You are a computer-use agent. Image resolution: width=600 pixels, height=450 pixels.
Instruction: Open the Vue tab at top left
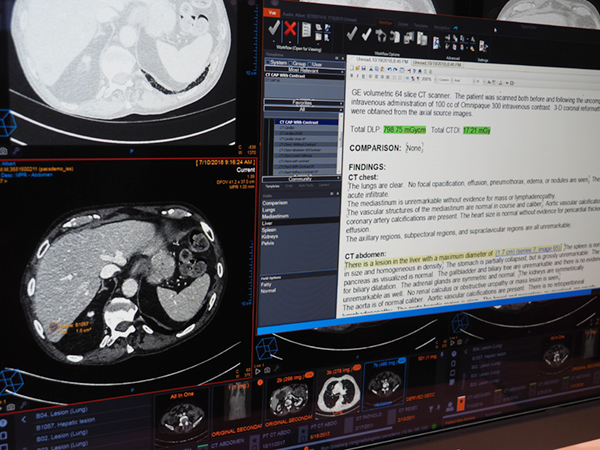click(272, 13)
